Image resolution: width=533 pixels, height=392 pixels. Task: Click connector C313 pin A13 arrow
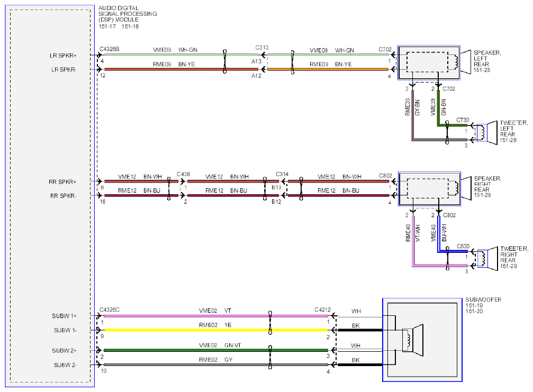[264, 55]
